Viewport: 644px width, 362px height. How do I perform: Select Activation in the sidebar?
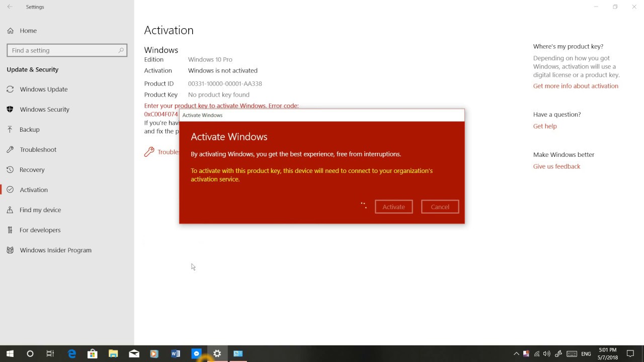click(34, 190)
